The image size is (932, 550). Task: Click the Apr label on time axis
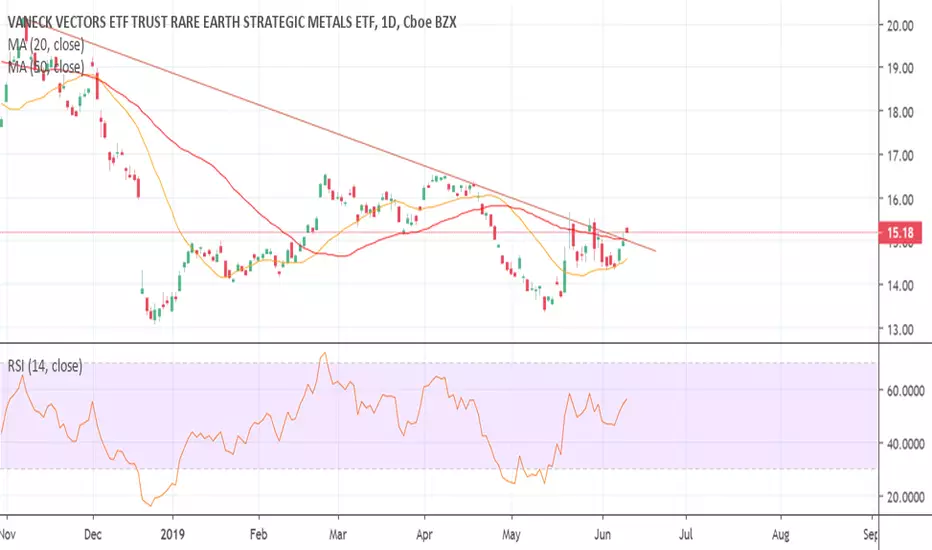(x=424, y=535)
